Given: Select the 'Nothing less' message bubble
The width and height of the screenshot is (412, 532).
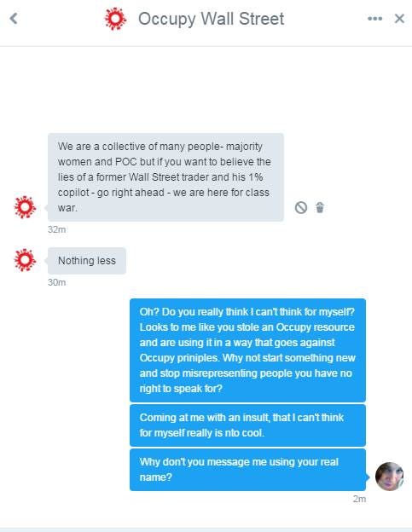Looking at the screenshot, I should pyautogui.click(x=87, y=261).
